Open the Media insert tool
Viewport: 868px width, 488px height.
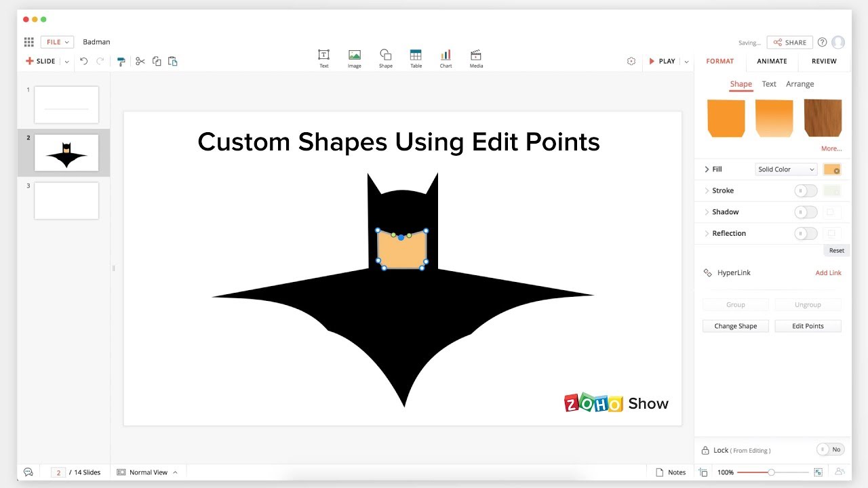pos(476,58)
